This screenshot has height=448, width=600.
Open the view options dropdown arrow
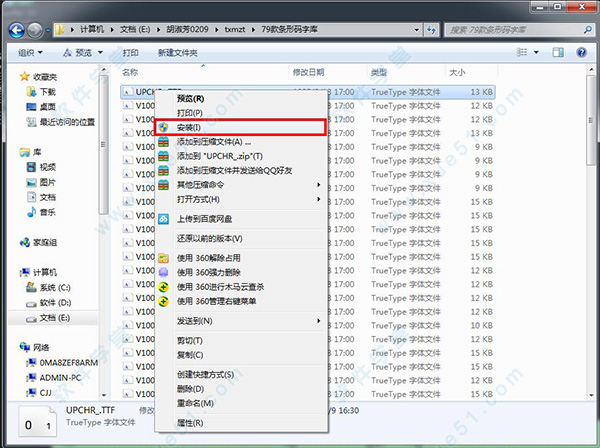(x=536, y=52)
